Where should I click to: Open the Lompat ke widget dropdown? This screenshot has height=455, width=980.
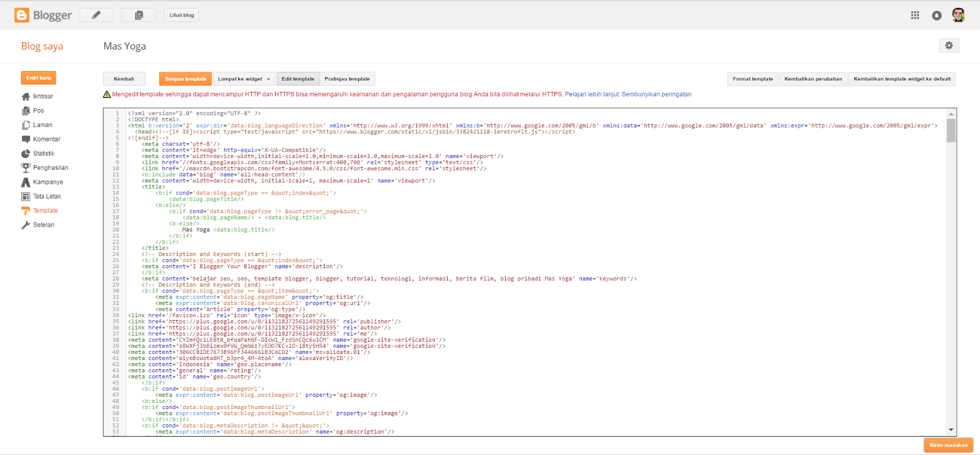(x=244, y=79)
